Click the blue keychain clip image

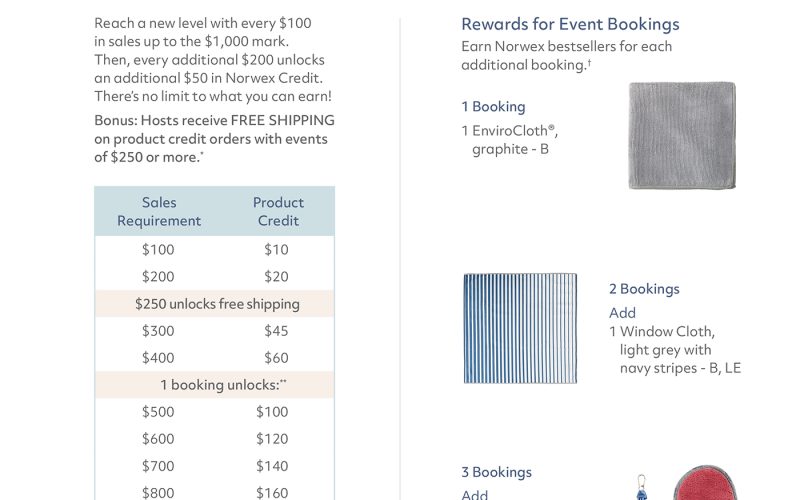coord(641,487)
